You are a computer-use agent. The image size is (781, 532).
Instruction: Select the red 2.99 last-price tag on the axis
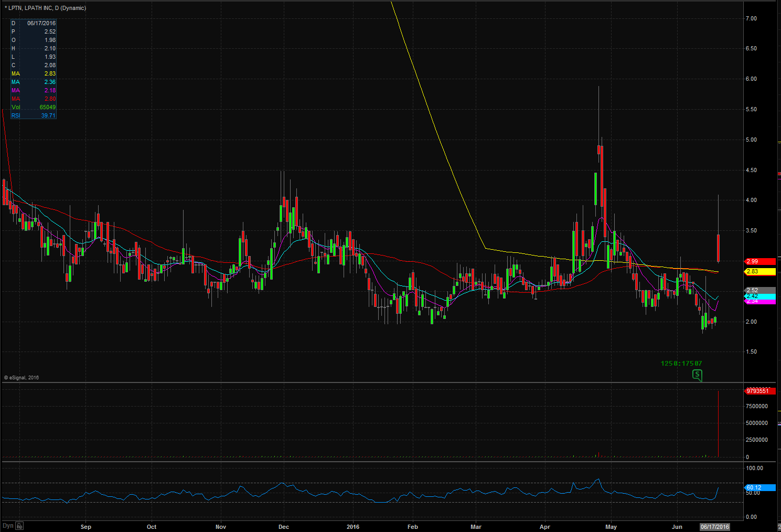[759, 261]
